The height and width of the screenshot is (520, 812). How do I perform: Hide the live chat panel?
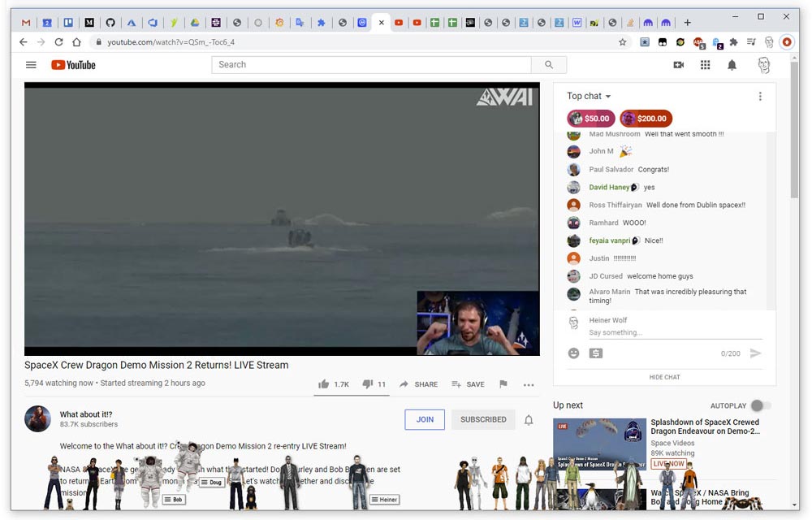click(x=664, y=377)
